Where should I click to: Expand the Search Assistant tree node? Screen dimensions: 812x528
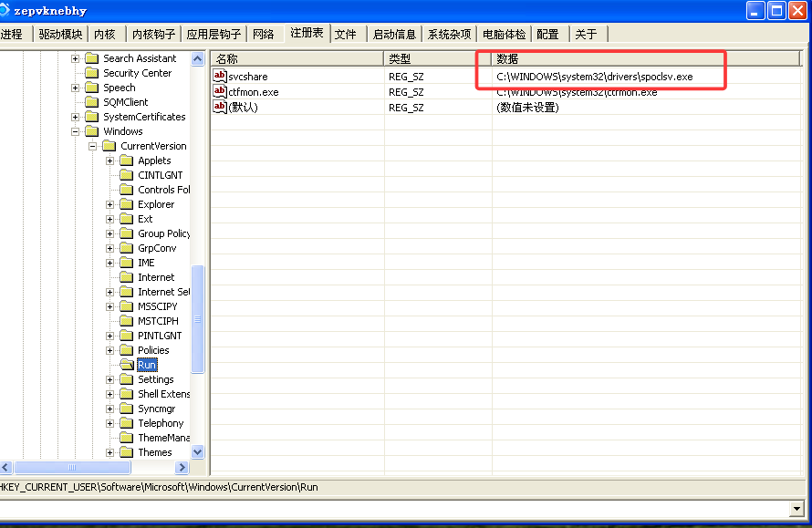click(76, 58)
